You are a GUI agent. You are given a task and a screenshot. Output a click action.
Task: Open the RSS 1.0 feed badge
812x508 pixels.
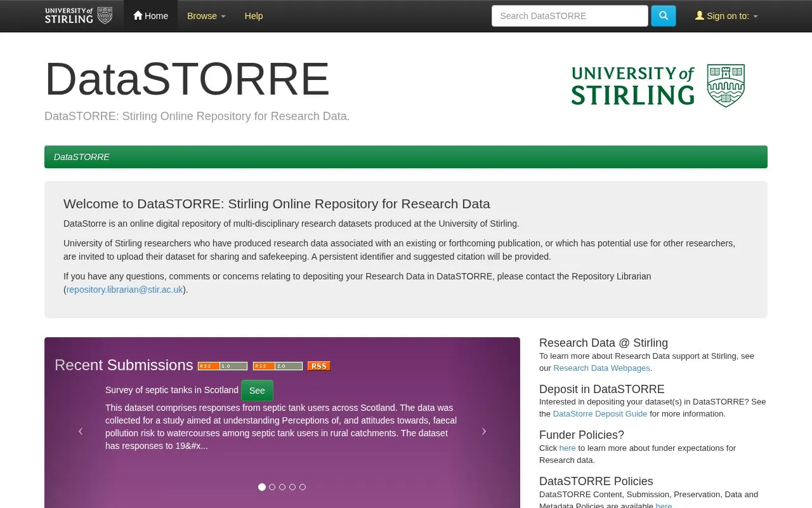pos(223,366)
